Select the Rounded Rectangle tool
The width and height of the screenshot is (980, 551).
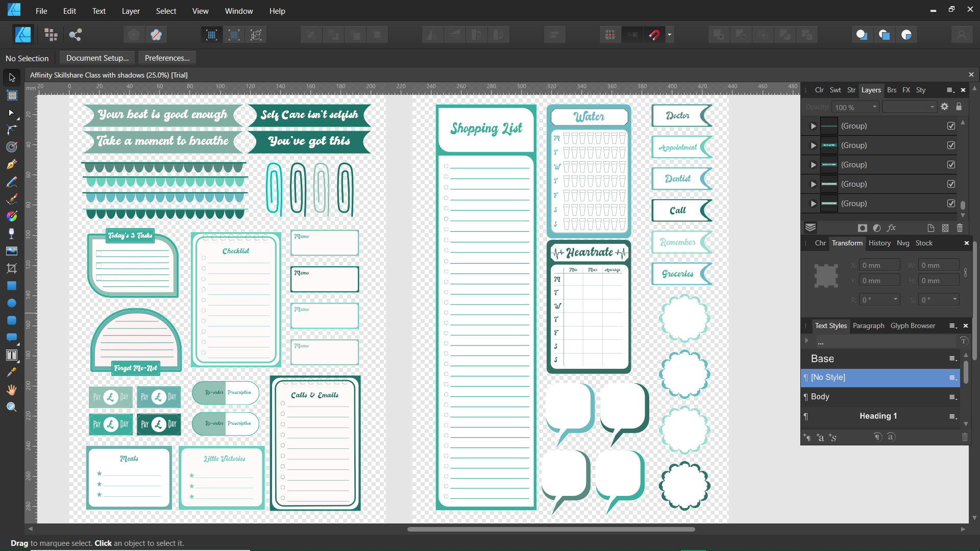point(12,320)
